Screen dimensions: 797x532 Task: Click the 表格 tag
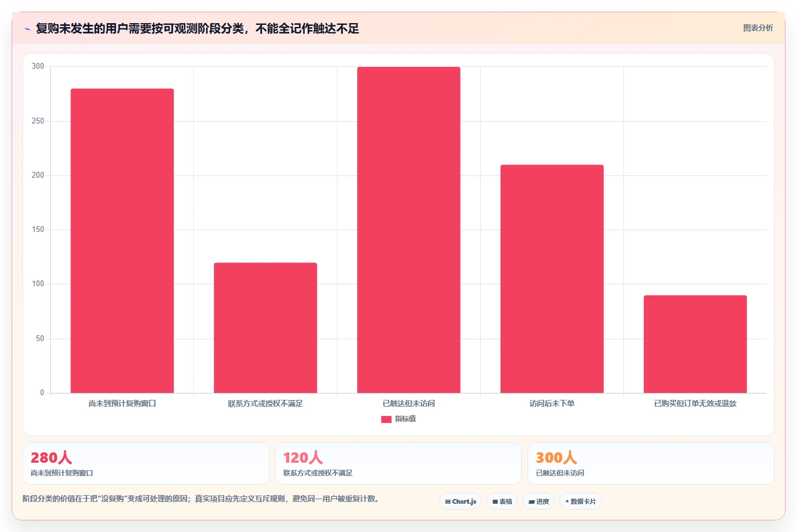click(502, 501)
